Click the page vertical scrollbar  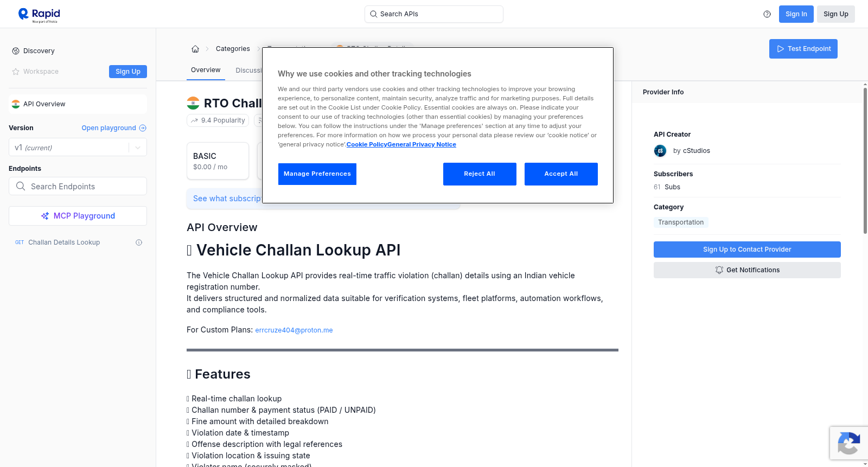[x=865, y=161]
